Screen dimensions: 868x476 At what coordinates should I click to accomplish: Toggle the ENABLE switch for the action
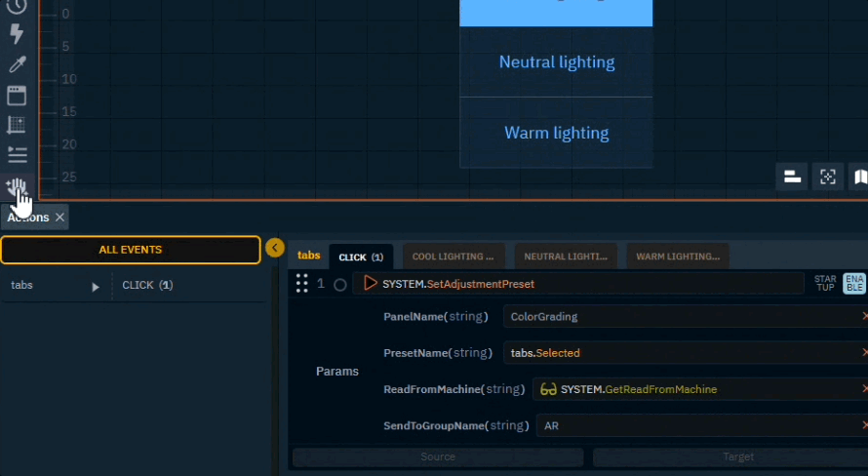(x=854, y=284)
